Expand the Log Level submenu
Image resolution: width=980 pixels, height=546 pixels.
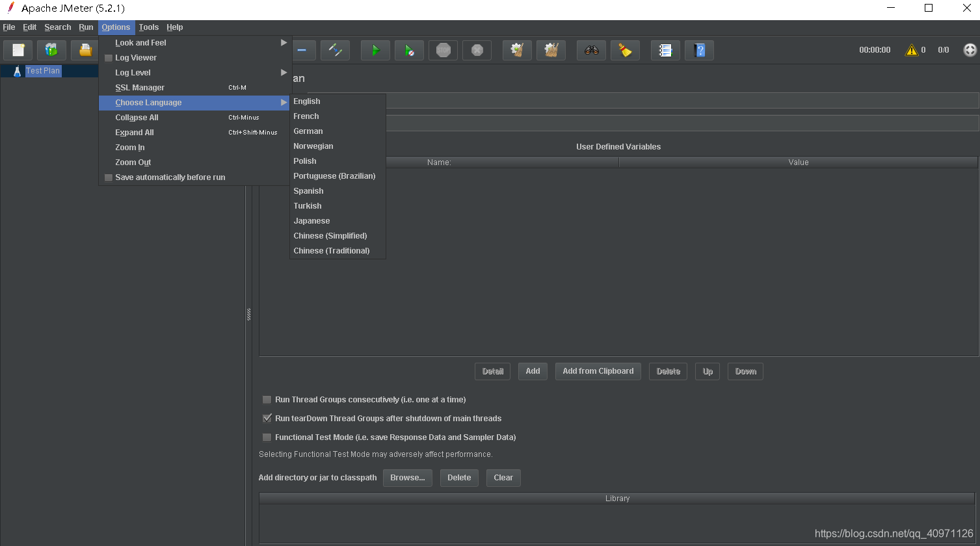coord(194,73)
